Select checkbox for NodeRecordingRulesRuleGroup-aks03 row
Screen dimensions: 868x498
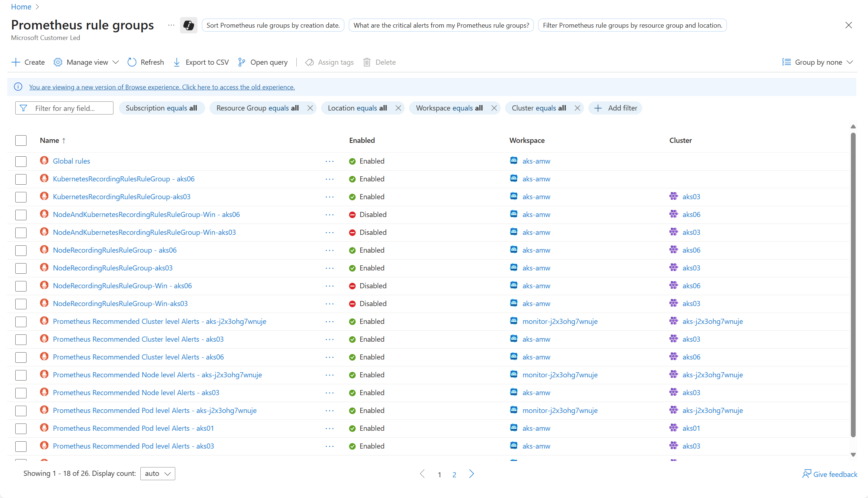coord(21,268)
